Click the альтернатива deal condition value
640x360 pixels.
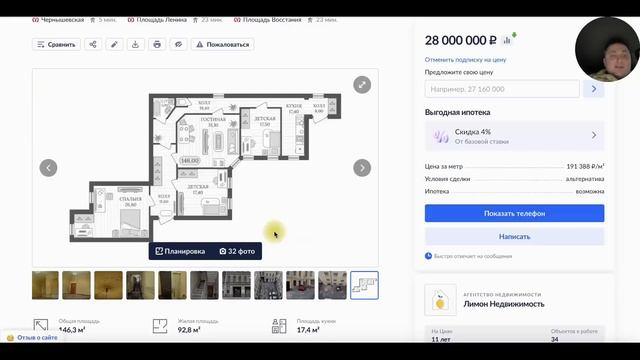click(x=585, y=179)
